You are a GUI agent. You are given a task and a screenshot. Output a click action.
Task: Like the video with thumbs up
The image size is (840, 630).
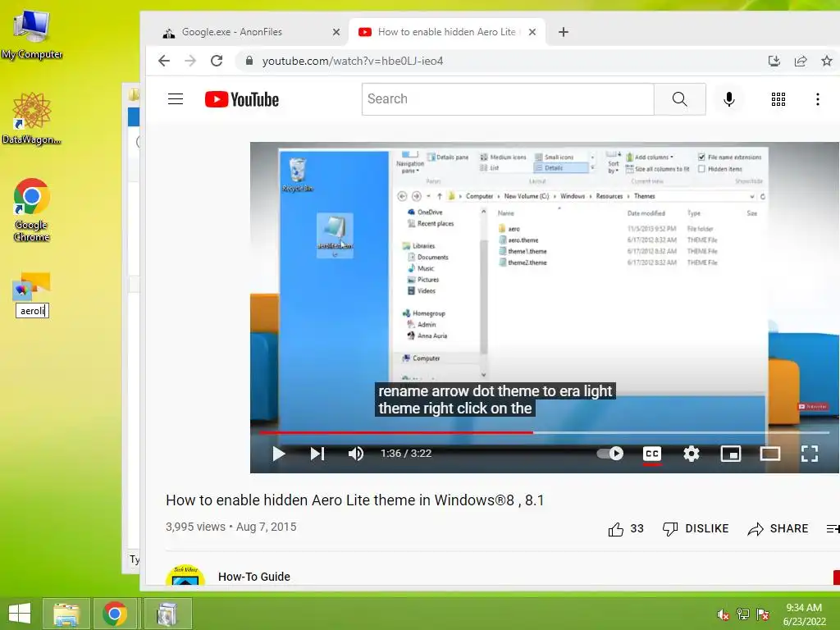(x=626, y=529)
